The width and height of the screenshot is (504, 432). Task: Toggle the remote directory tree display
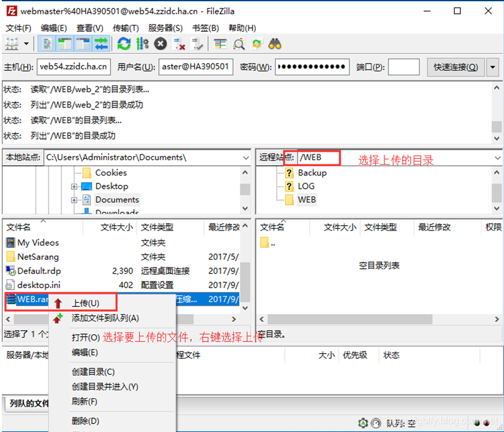(83, 44)
